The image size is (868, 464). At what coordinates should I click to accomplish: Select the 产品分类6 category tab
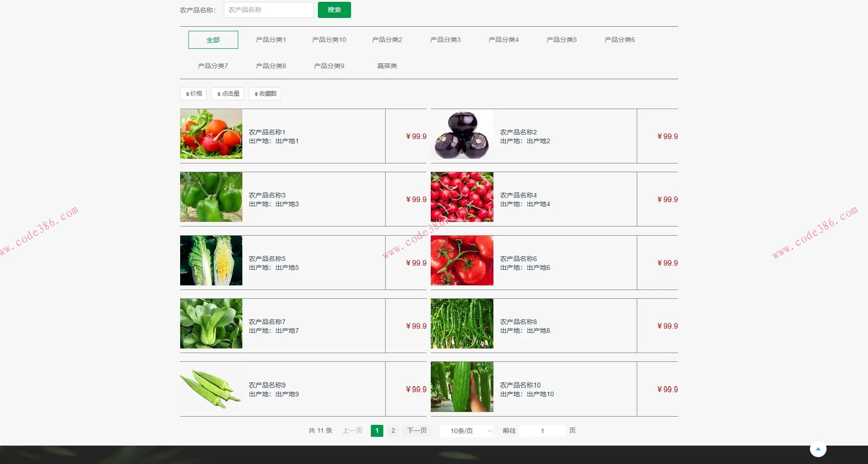(x=620, y=40)
